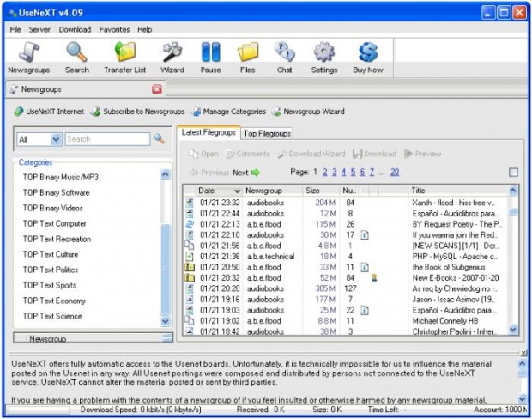Select TOP Text Computer category

point(55,223)
